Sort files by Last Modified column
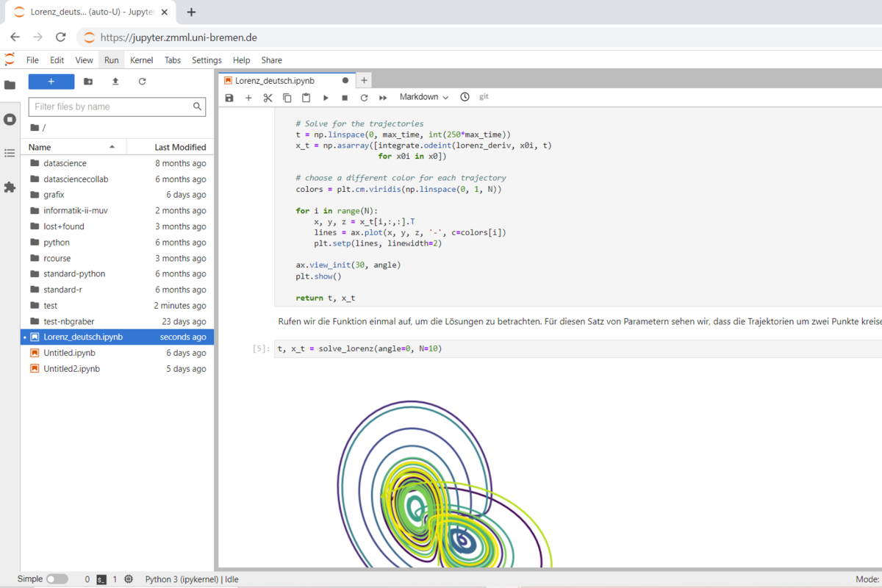 point(179,147)
